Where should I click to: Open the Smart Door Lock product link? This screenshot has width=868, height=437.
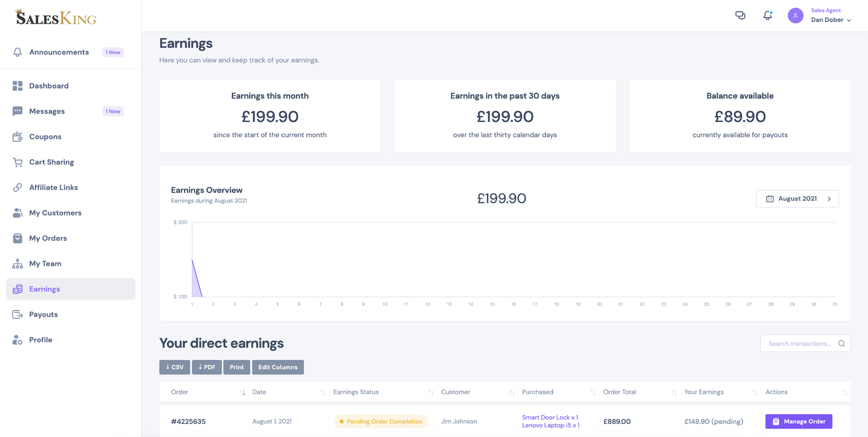pos(550,417)
